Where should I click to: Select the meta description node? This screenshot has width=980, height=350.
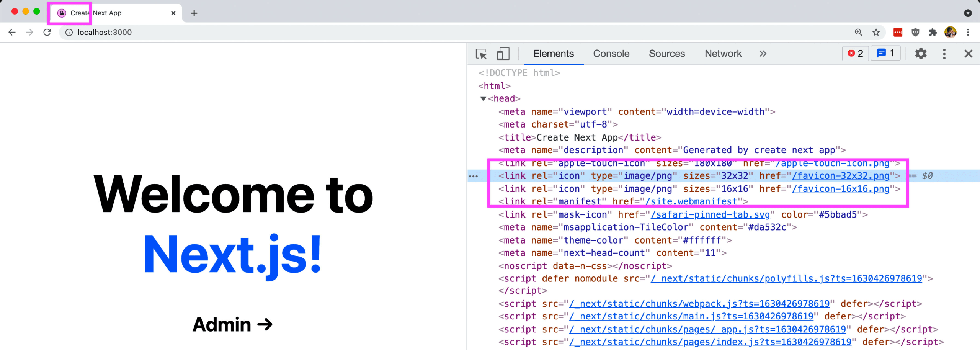[672, 150]
